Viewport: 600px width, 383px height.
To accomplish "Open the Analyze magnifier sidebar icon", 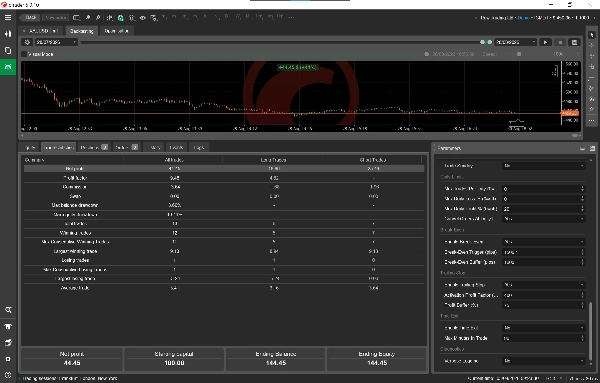I will coord(8,310).
